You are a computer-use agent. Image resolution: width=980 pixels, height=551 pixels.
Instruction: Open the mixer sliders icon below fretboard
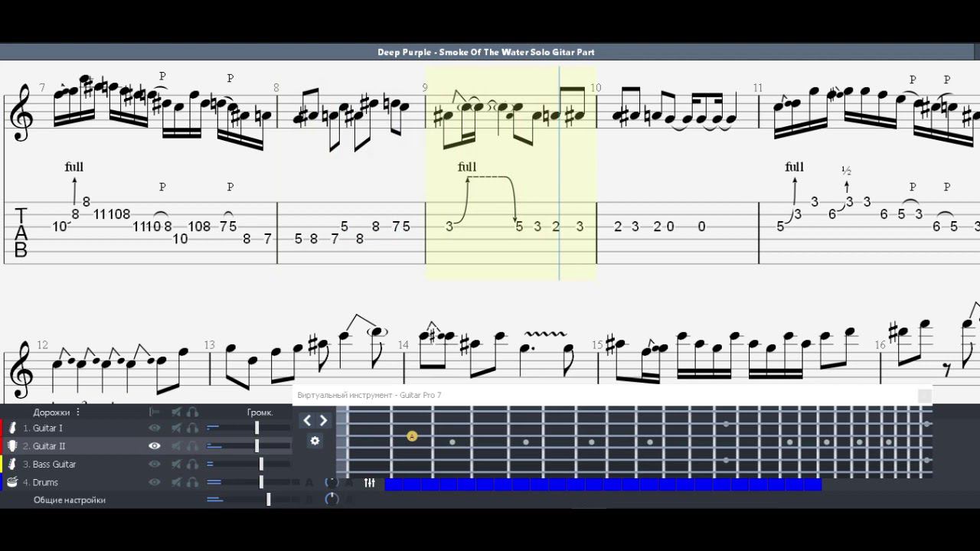click(x=370, y=483)
